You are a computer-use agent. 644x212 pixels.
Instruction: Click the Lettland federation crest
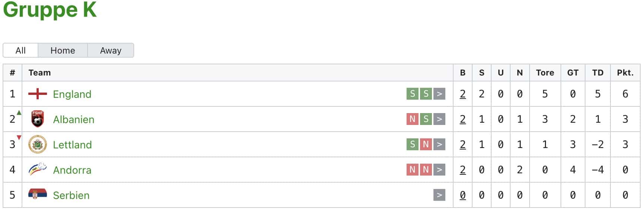pos(38,144)
